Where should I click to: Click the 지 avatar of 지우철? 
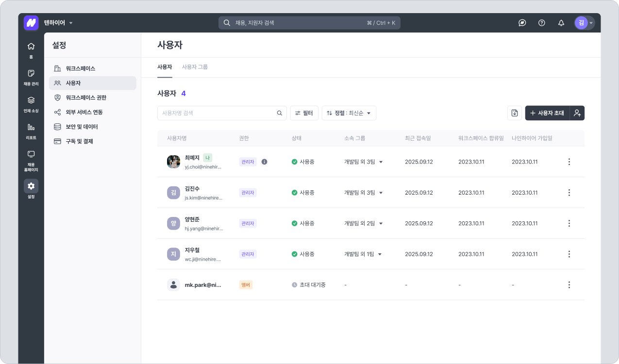pyautogui.click(x=173, y=254)
